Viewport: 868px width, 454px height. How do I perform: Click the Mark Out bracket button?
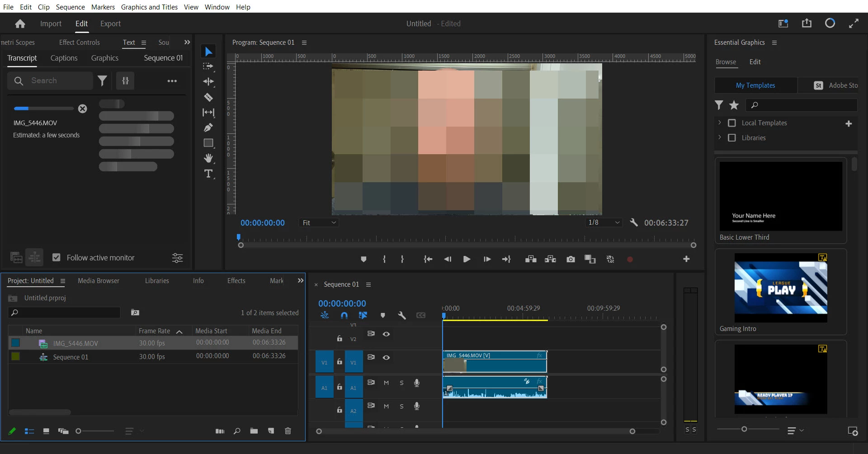coord(402,259)
